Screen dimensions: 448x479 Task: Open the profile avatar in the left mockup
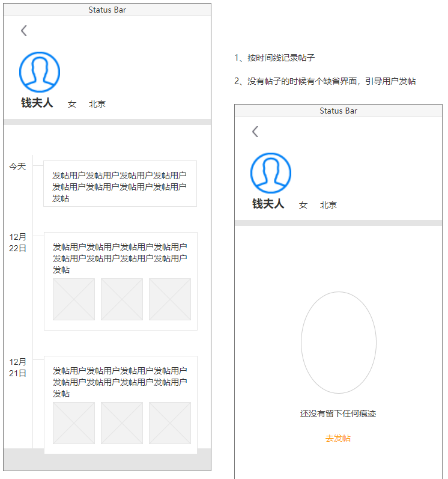tap(40, 72)
